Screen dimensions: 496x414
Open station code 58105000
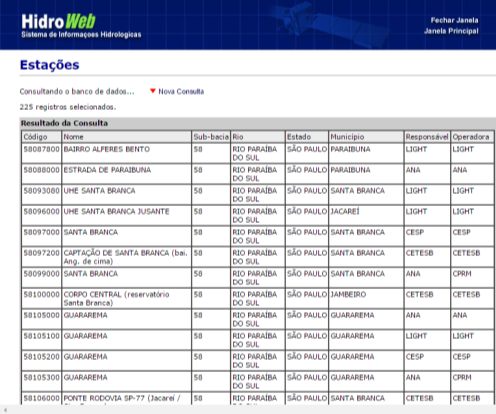click(41, 315)
